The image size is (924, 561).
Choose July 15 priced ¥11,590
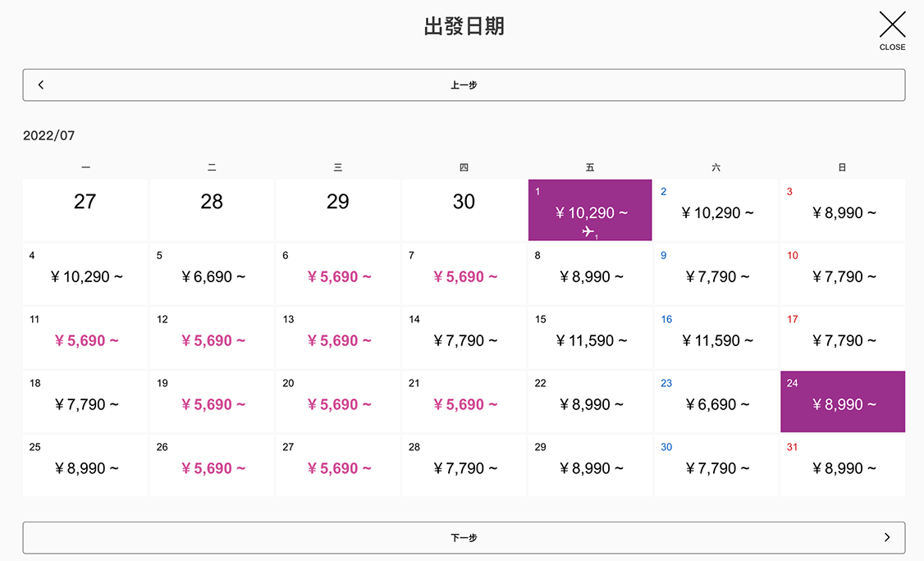pos(590,338)
